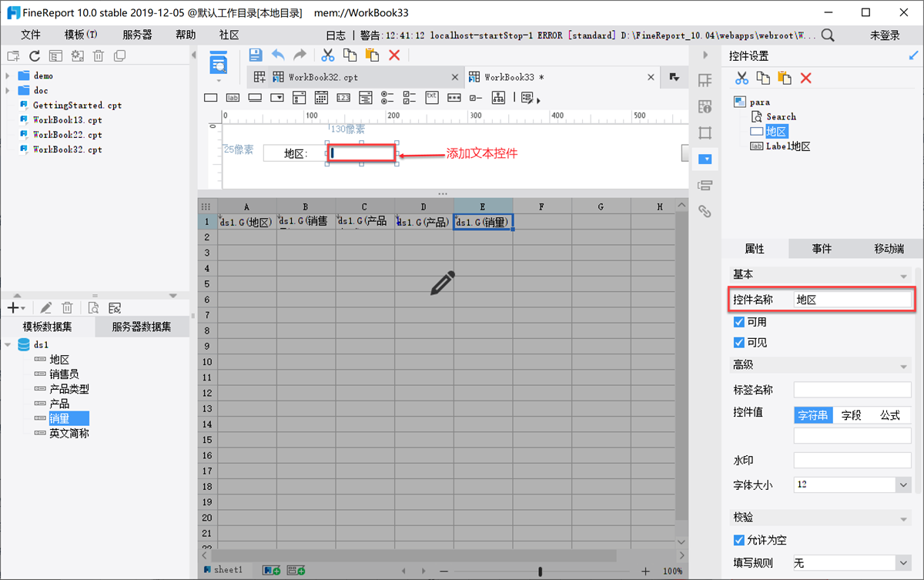Screen dimensions: 924x580
Task: Click the paste icon in widget settings panel
Action: 785,78
